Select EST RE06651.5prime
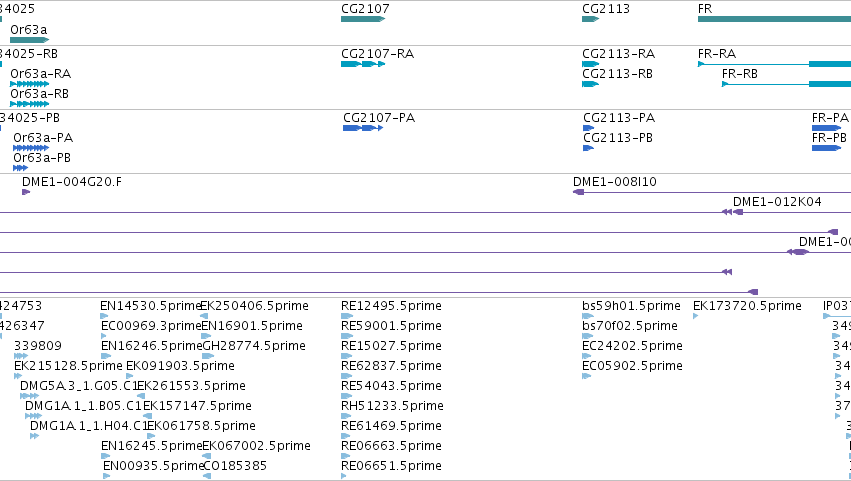 344,476
